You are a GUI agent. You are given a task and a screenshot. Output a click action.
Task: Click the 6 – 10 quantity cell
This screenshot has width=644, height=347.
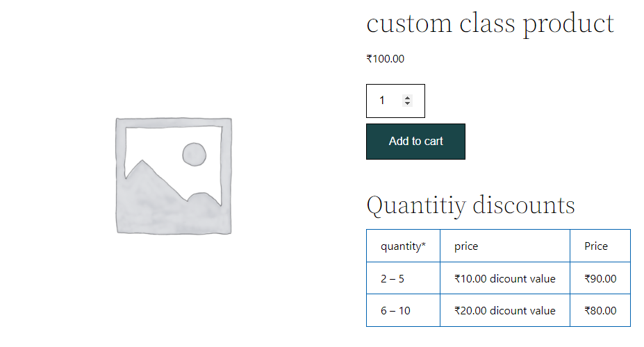pos(403,310)
